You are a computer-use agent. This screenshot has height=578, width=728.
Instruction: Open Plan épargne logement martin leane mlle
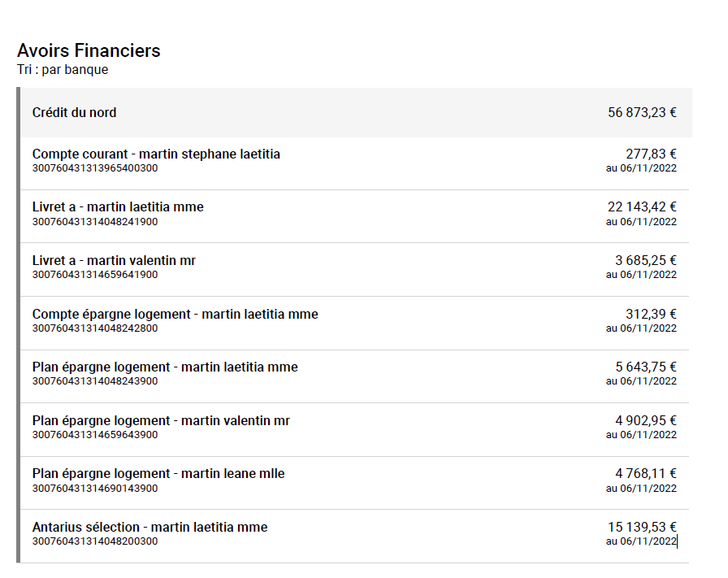click(158, 473)
